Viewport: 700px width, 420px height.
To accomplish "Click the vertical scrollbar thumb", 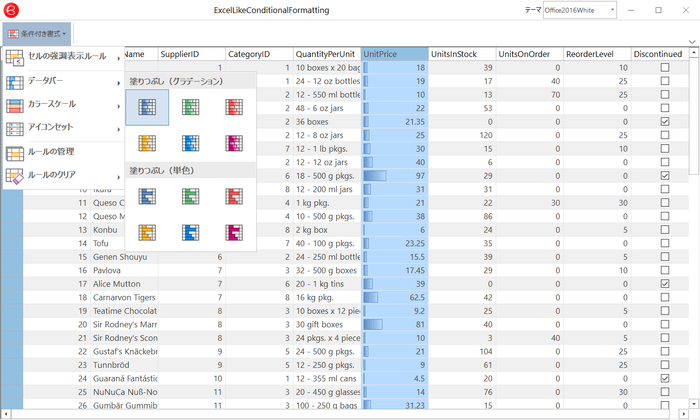I will pos(694,116).
